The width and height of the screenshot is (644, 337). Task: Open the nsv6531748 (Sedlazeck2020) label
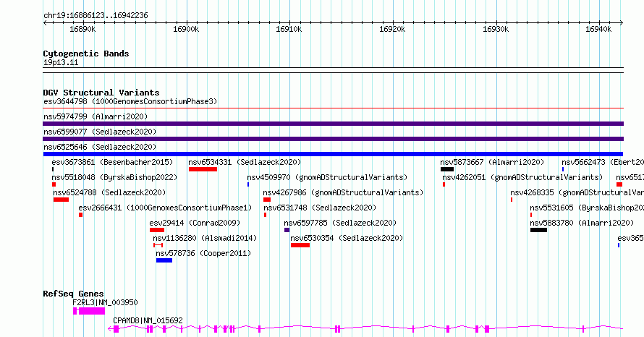click(x=320, y=208)
